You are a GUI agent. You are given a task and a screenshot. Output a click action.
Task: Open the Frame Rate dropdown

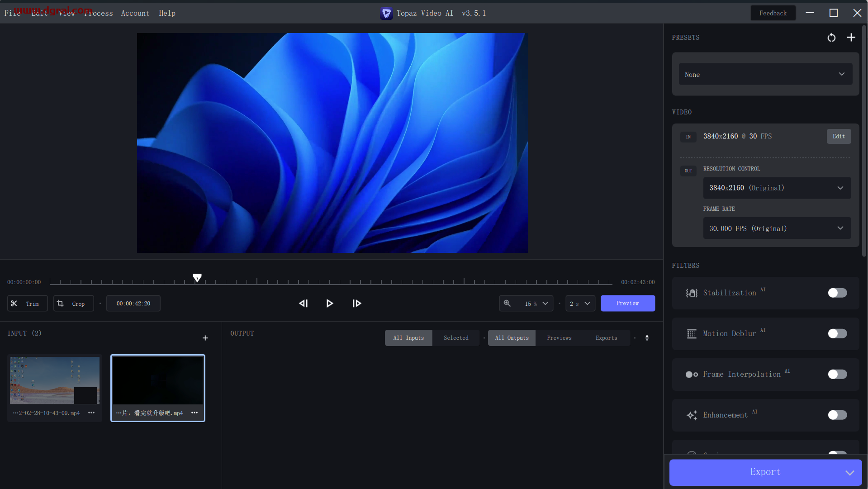(x=777, y=228)
